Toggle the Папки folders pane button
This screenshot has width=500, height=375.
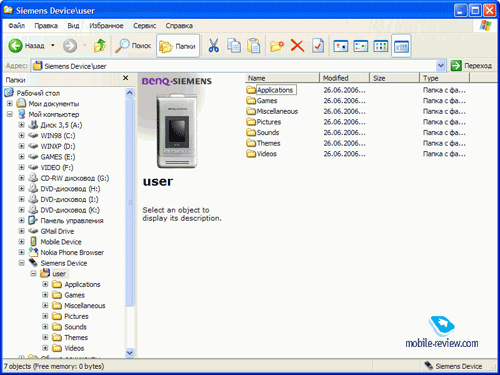(178, 46)
